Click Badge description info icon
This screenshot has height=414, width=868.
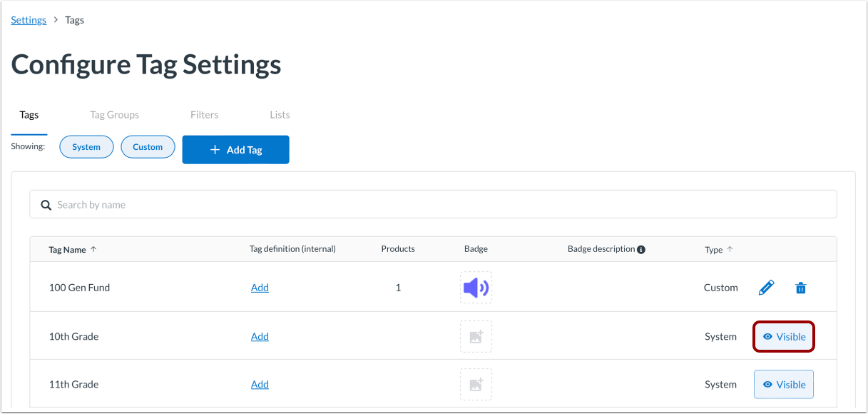click(x=641, y=250)
